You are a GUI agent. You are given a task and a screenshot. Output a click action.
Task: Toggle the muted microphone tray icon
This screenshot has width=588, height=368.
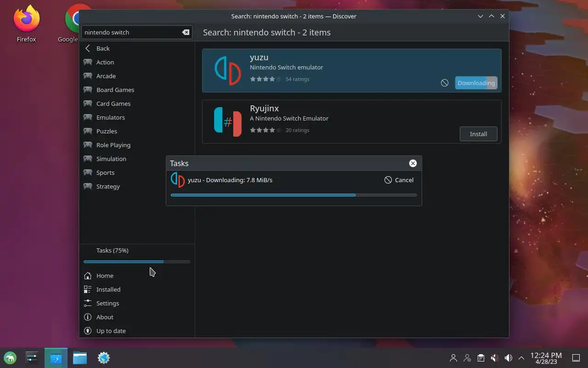click(494, 357)
